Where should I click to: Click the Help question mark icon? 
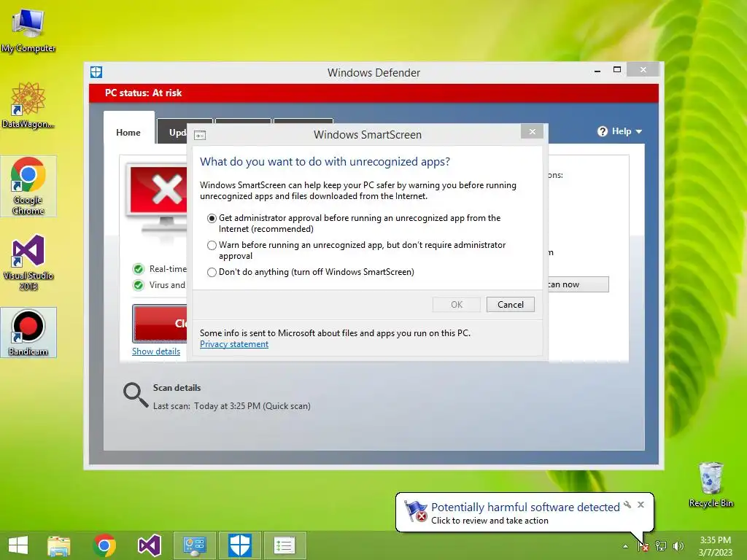point(603,131)
